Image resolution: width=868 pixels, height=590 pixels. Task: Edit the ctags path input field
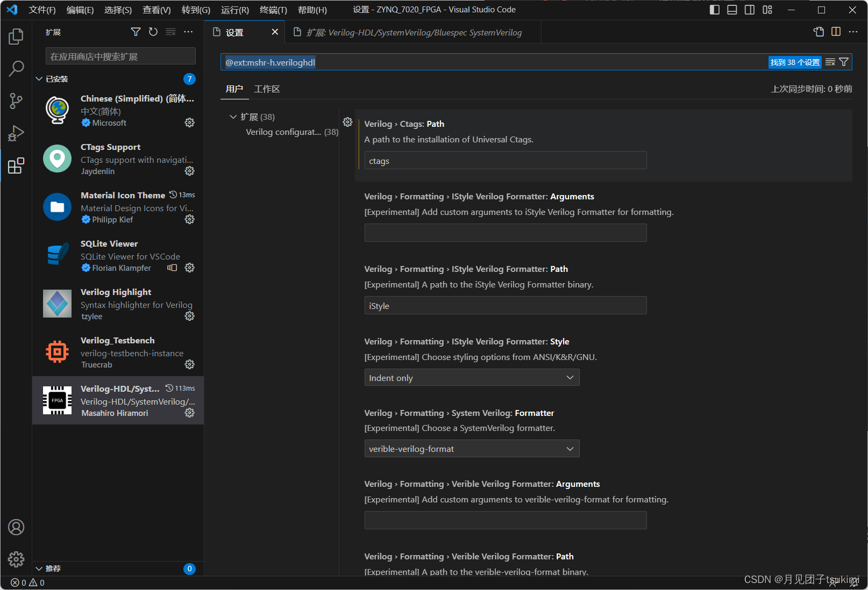coord(504,160)
